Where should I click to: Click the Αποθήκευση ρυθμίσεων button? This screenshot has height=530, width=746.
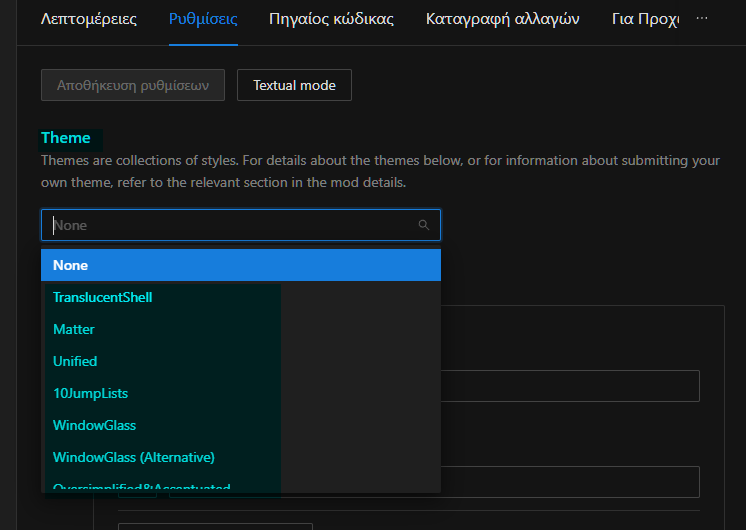pyautogui.click(x=133, y=85)
